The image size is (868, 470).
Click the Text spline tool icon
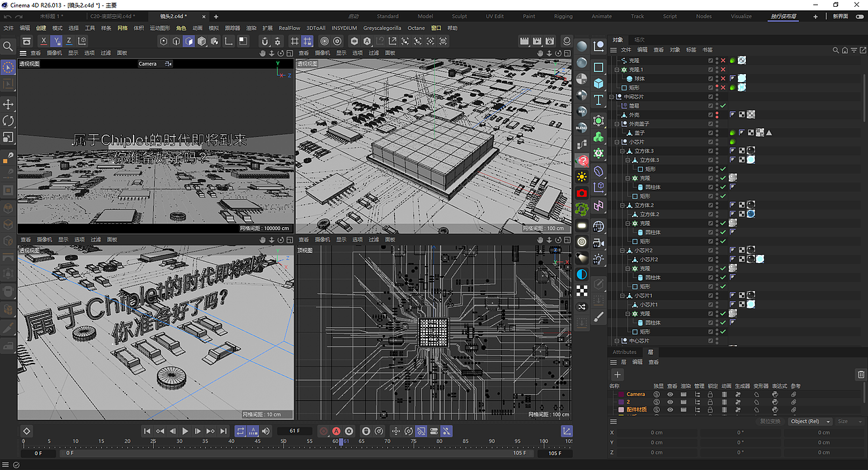click(599, 100)
